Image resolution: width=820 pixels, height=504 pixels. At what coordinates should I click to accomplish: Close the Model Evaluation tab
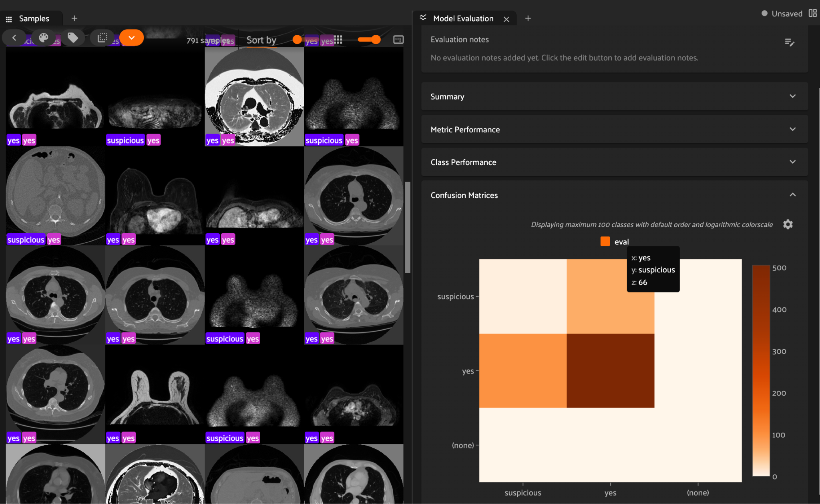[506, 19]
